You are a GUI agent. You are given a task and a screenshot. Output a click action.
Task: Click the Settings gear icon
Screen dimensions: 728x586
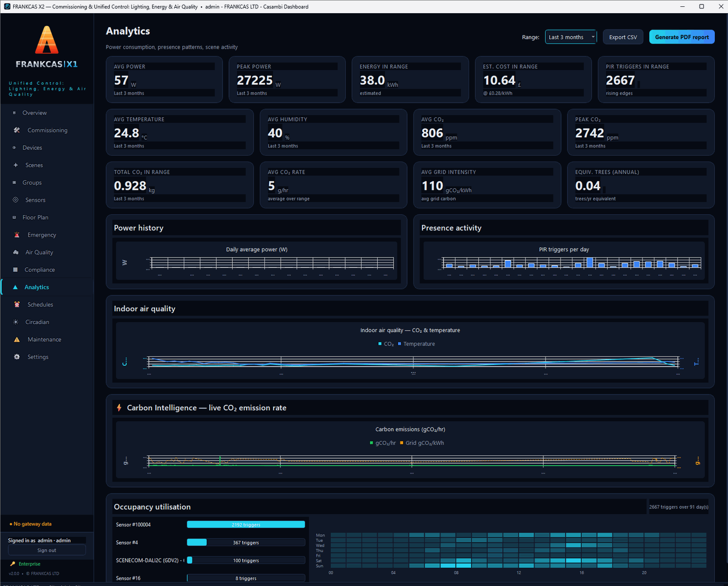coord(17,357)
